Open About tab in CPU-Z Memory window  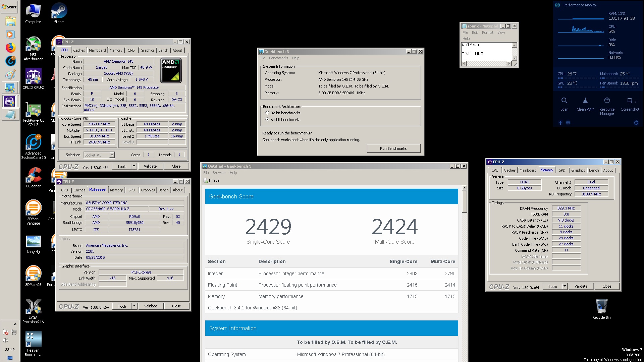[x=608, y=170]
